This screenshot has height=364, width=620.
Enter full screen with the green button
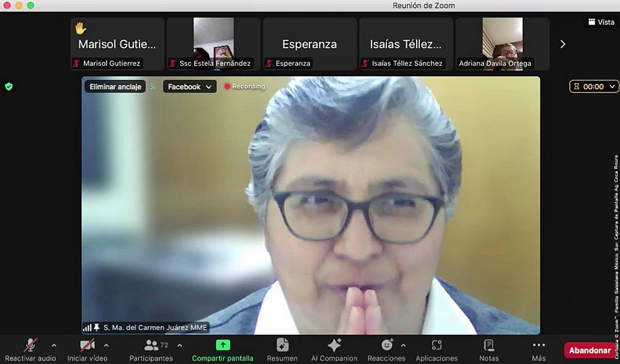(30, 5)
